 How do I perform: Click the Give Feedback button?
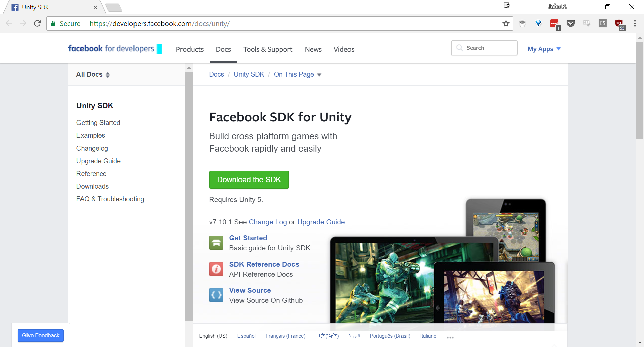pos(41,335)
